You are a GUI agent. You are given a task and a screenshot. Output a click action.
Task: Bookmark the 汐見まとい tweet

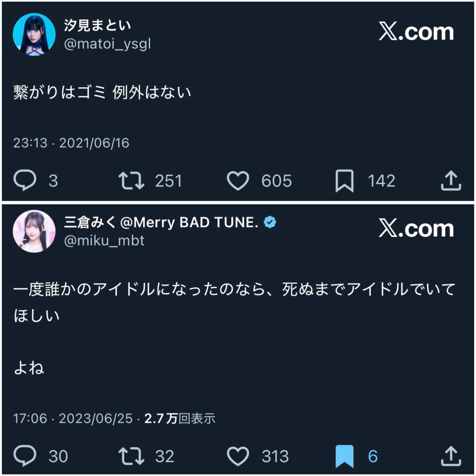[x=344, y=181]
